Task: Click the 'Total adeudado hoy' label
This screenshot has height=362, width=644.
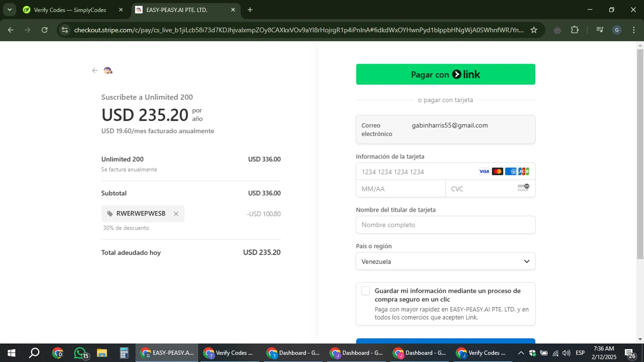Action: [x=131, y=252]
